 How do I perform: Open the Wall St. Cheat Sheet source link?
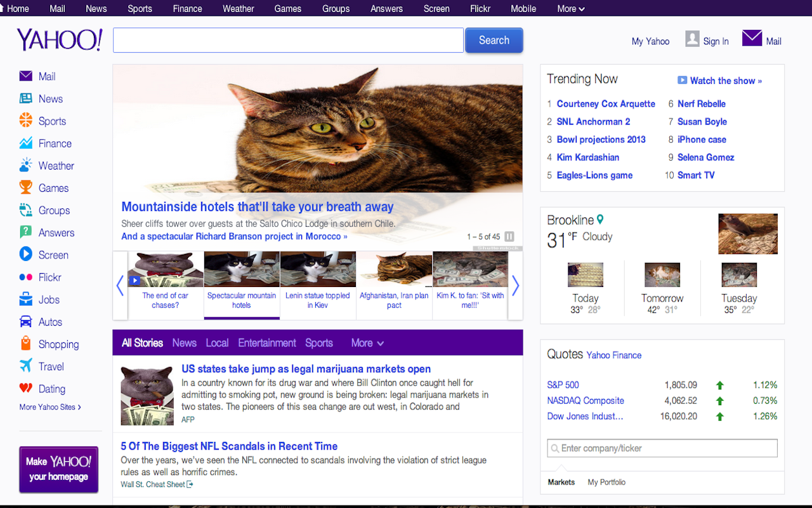click(x=157, y=485)
